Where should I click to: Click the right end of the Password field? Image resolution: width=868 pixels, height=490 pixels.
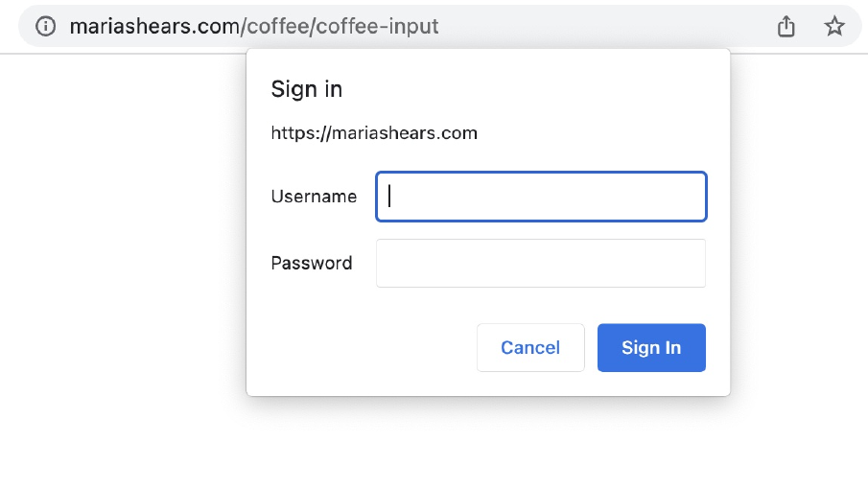point(697,263)
